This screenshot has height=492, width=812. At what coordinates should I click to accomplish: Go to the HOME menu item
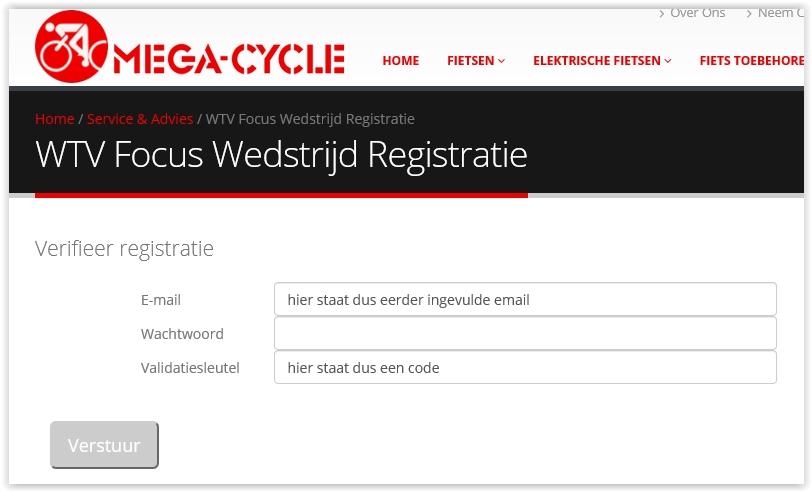401,61
